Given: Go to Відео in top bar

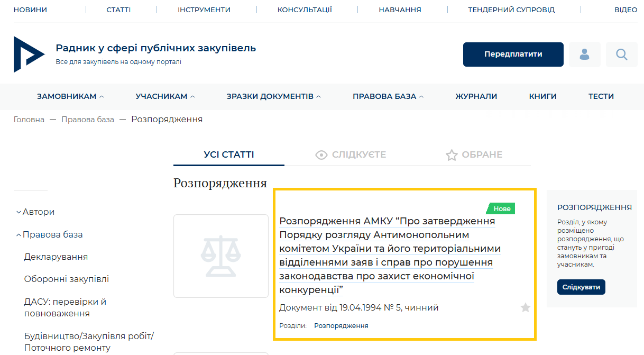Looking at the screenshot, I should tap(625, 10).
